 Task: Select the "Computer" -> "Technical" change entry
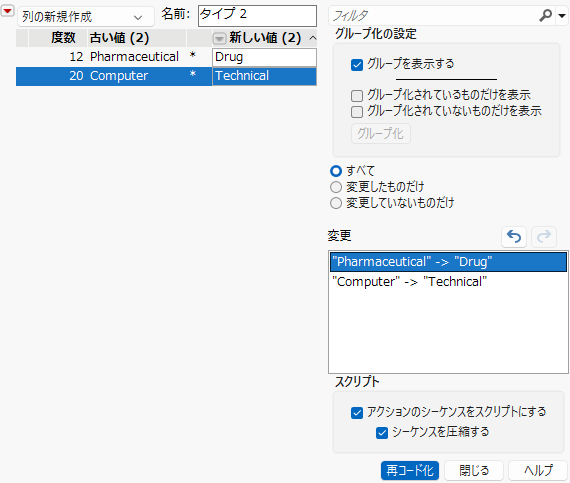(448, 282)
